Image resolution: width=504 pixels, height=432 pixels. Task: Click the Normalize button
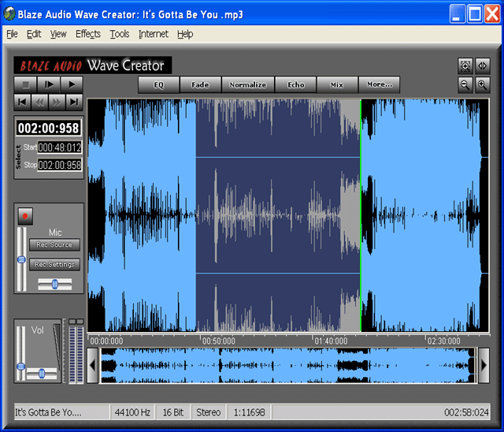click(248, 85)
